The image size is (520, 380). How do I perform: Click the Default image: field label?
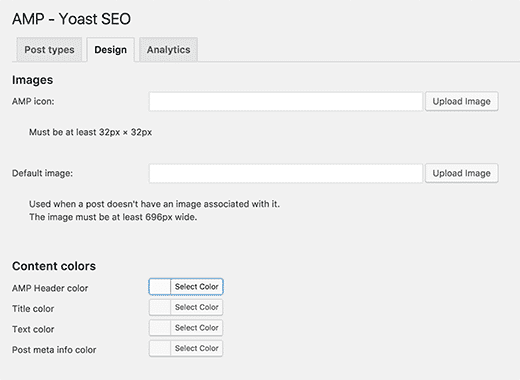pos(42,173)
